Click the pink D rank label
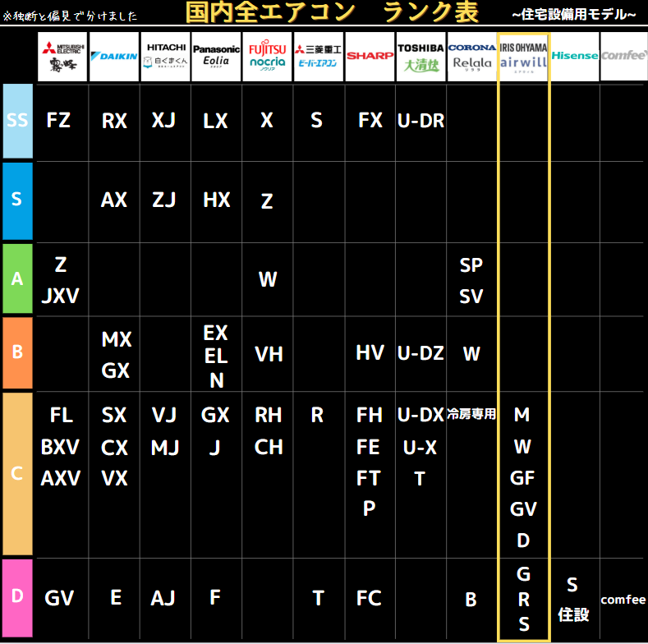 coord(18,598)
